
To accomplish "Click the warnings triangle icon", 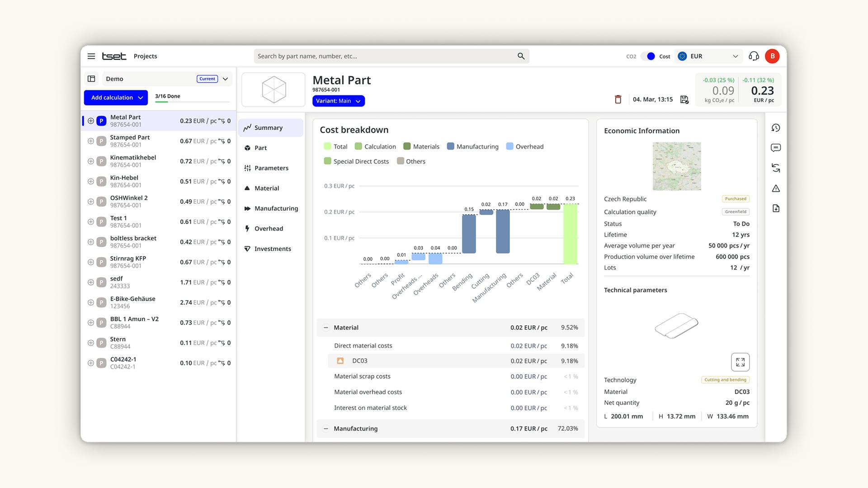I will (776, 188).
